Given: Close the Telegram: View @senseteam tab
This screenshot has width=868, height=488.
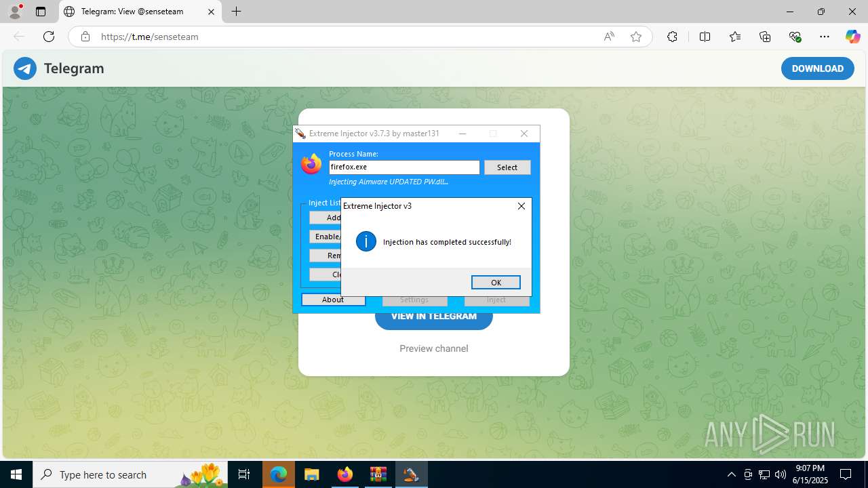Looking at the screenshot, I should (211, 12).
